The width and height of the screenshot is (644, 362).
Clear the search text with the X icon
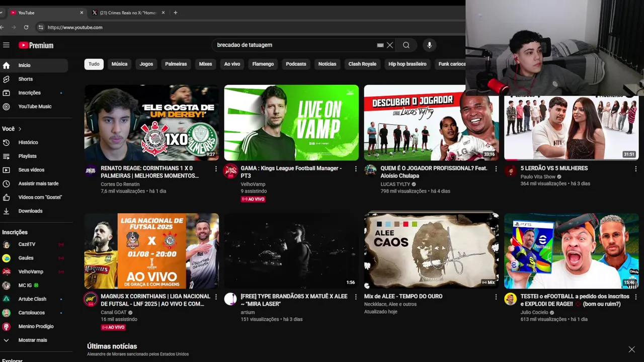(x=389, y=45)
